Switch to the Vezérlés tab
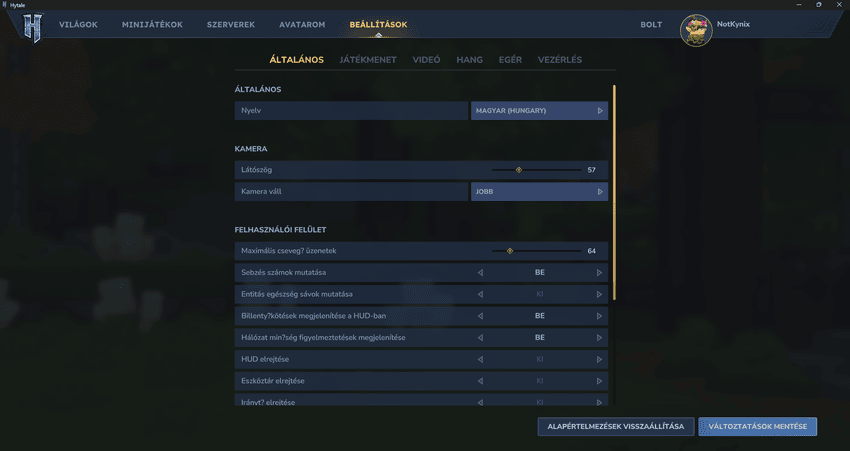This screenshot has height=451, width=850. [x=559, y=60]
